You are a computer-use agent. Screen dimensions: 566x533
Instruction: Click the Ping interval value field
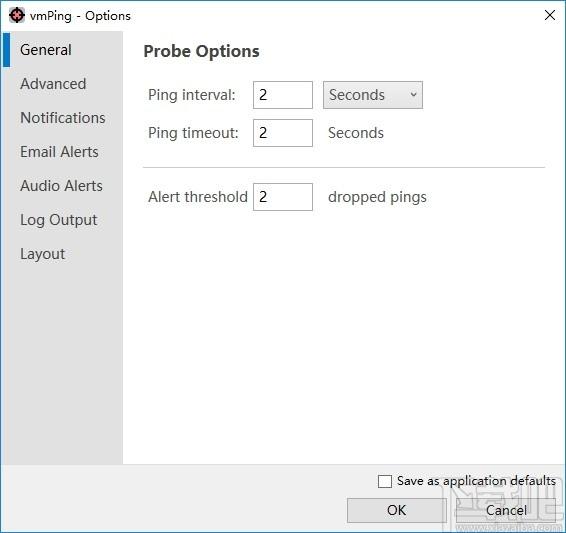283,95
